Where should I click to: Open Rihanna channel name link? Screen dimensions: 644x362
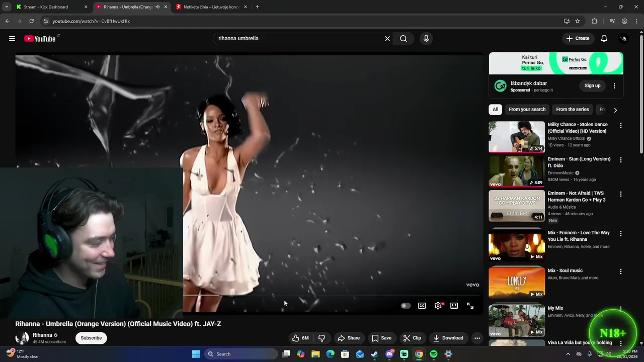42,335
